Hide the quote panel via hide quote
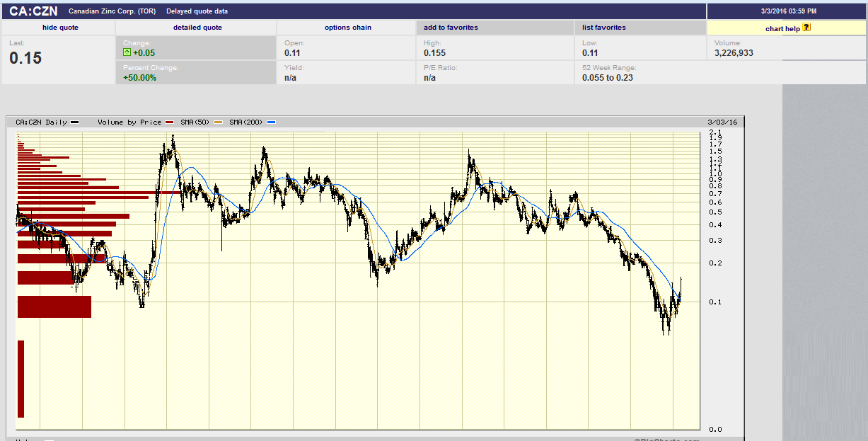The height and width of the screenshot is (441, 868). (x=60, y=28)
